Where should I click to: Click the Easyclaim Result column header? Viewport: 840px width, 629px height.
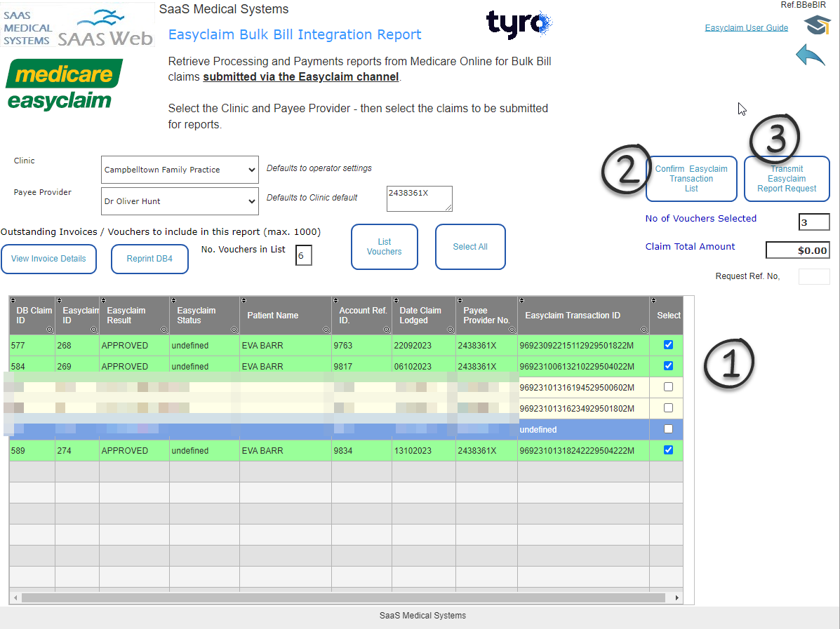coord(135,316)
